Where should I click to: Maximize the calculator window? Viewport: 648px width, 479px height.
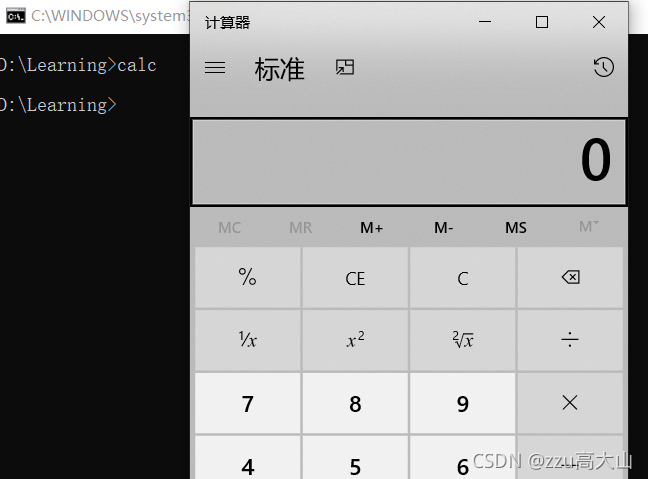(x=542, y=22)
